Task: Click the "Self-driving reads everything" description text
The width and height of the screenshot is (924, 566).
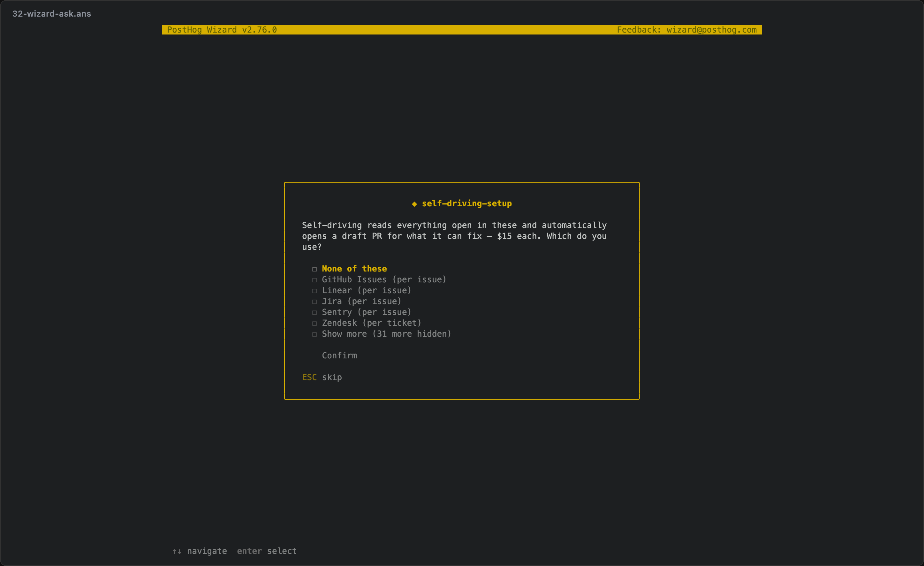Action: (x=454, y=236)
